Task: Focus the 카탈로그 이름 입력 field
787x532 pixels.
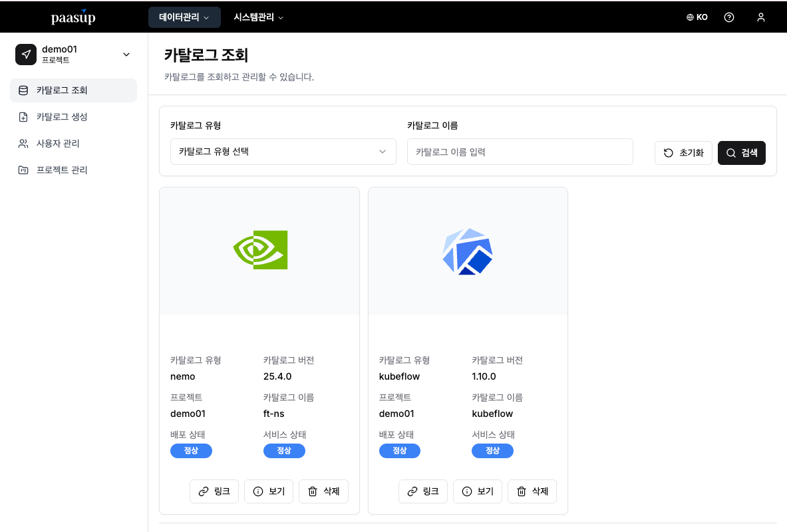Action: pyautogui.click(x=520, y=152)
